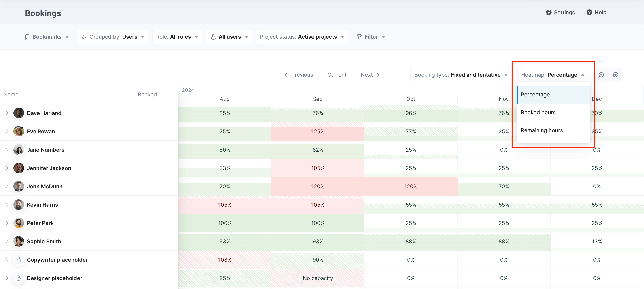Click Eve Rowan's 77% October cell
The image size is (644, 289).
click(x=411, y=131)
